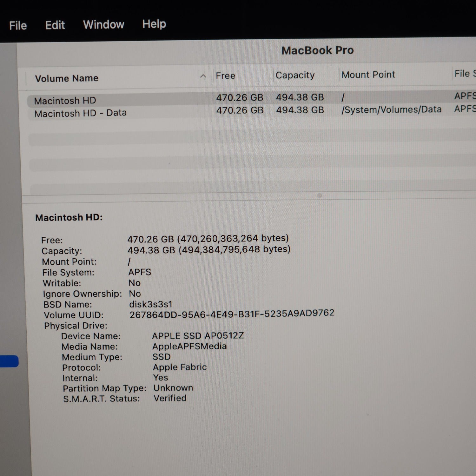The height and width of the screenshot is (476, 476).
Task: Sort by the Mount Point column header
Action: [x=368, y=75]
